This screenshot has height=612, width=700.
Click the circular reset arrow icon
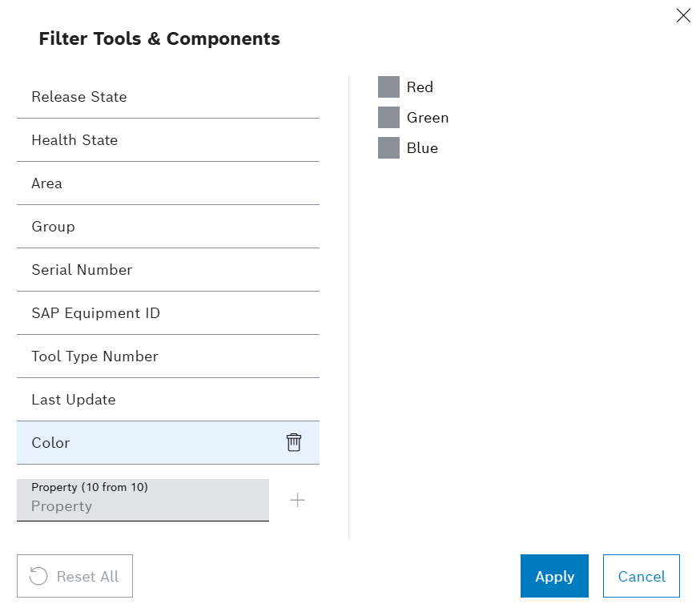pos(38,576)
